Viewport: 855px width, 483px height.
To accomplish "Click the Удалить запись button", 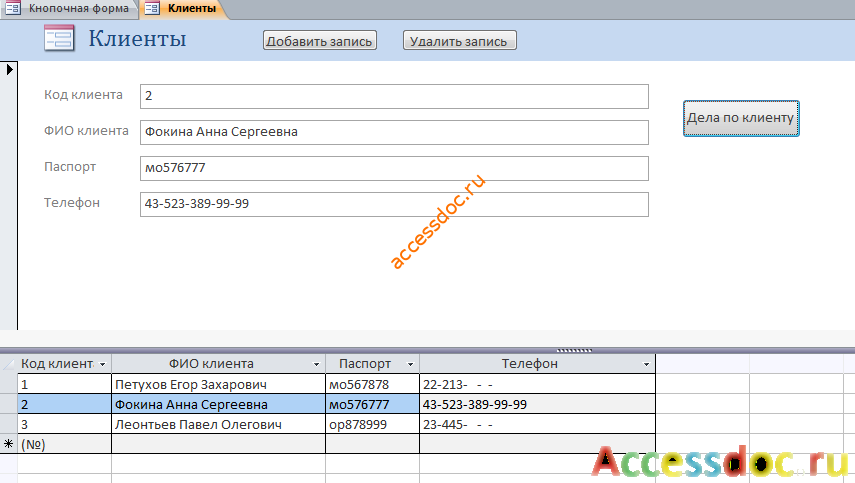I will (459, 41).
